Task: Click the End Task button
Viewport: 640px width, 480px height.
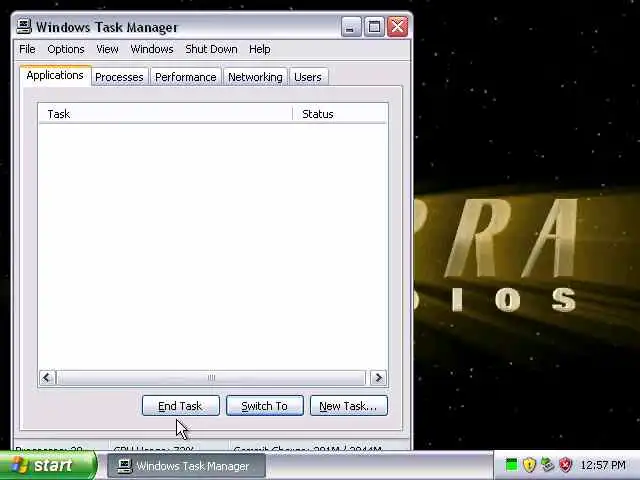Action: (180, 406)
